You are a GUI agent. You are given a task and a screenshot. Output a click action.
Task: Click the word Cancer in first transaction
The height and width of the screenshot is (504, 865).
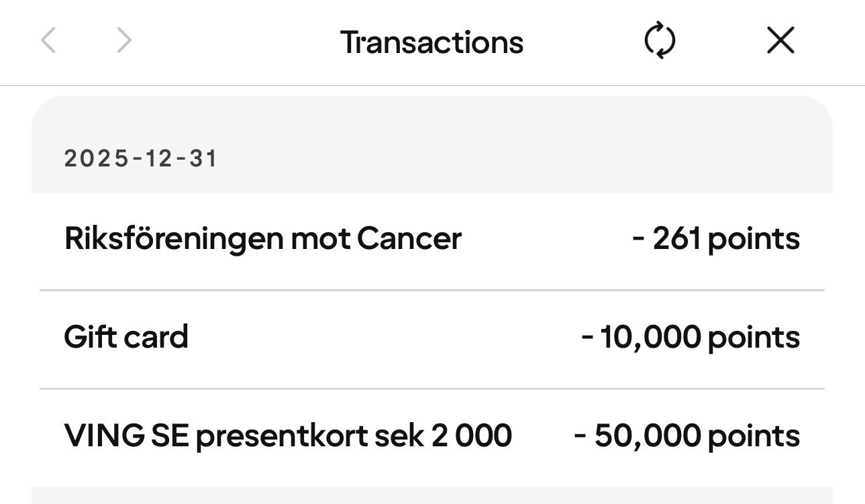coord(409,239)
